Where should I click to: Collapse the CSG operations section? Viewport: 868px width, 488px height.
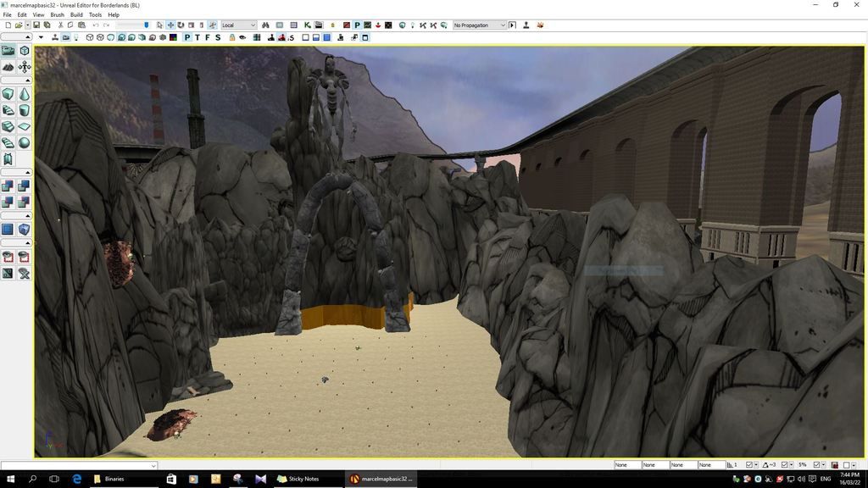(x=17, y=173)
